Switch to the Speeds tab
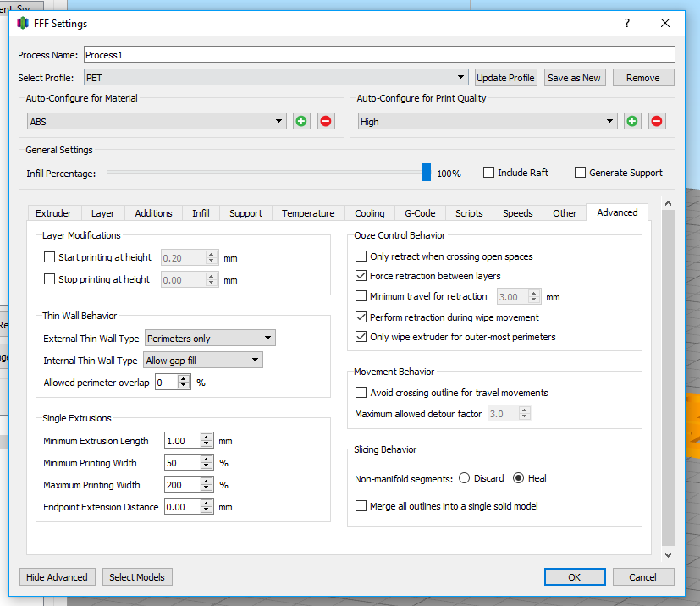700x606 pixels. [x=518, y=213]
